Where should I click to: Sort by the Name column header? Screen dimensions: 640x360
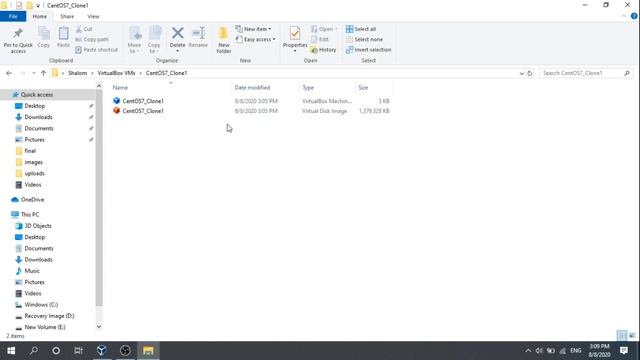pyautogui.click(x=120, y=88)
